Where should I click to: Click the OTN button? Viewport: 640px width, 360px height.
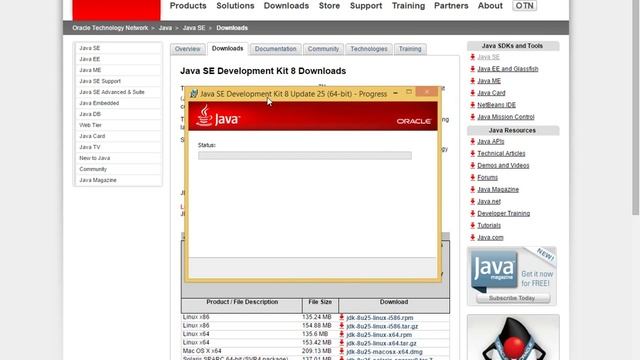coord(524,6)
